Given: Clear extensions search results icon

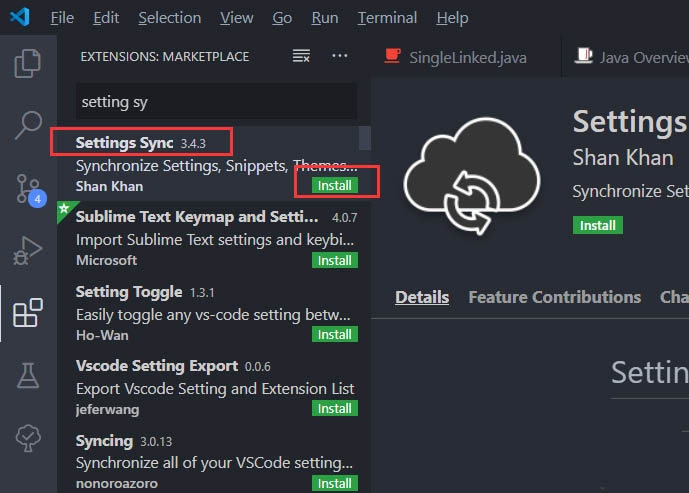Looking at the screenshot, I should pyautogui.click(x=301, y=56).
